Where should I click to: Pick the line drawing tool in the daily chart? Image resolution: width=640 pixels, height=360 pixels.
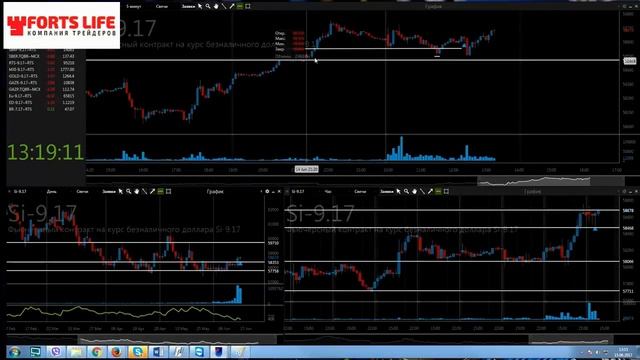(x=144, y=191)
